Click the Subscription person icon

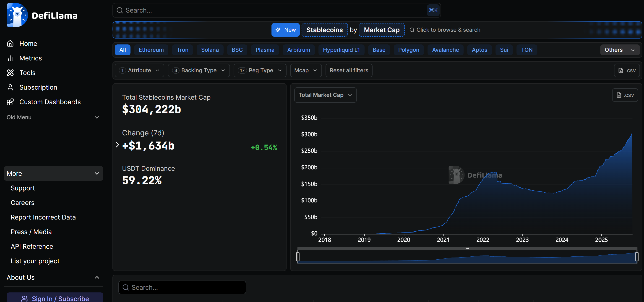pos(10,88)
